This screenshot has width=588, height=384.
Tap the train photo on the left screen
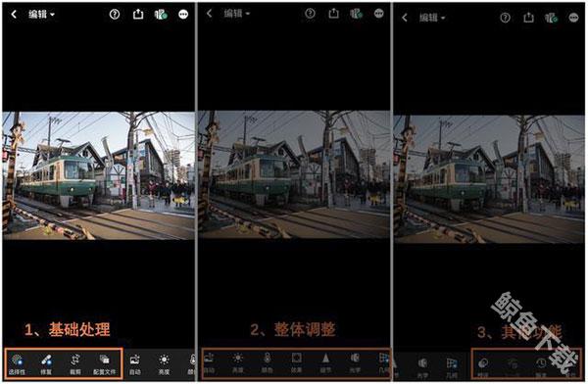click(x=99, y=175)
